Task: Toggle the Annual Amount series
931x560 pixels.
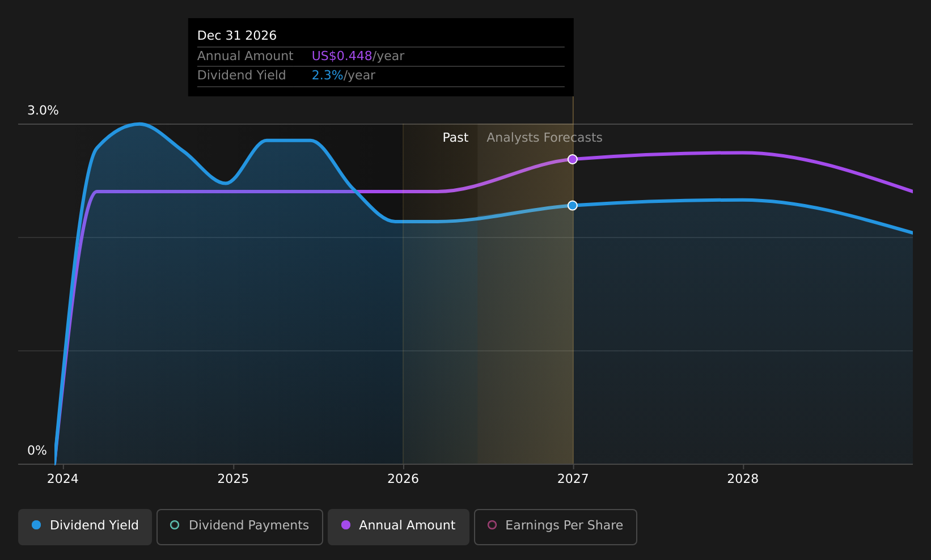Action: [399, 527]
